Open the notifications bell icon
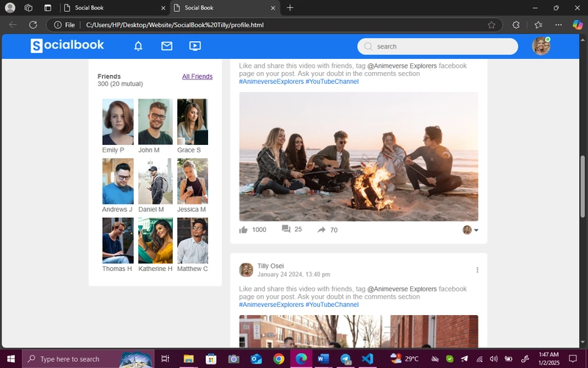 pos(138,46)
